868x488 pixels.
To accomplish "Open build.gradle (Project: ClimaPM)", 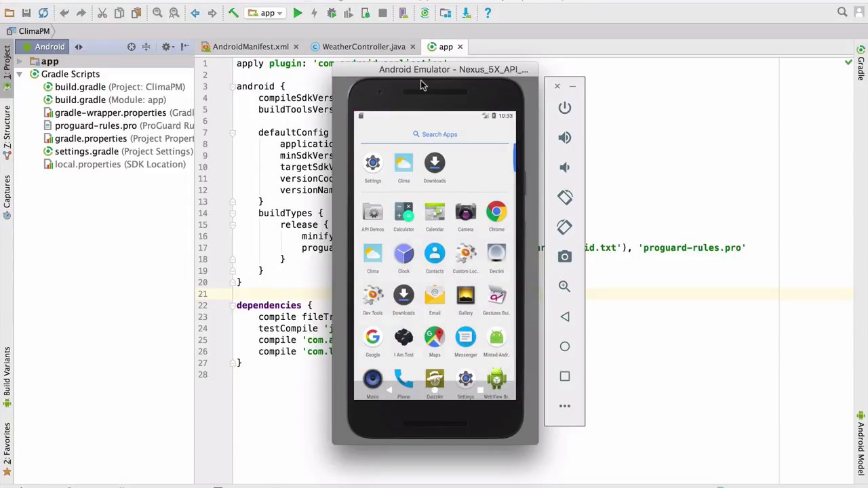I will [x=119, y=87].
